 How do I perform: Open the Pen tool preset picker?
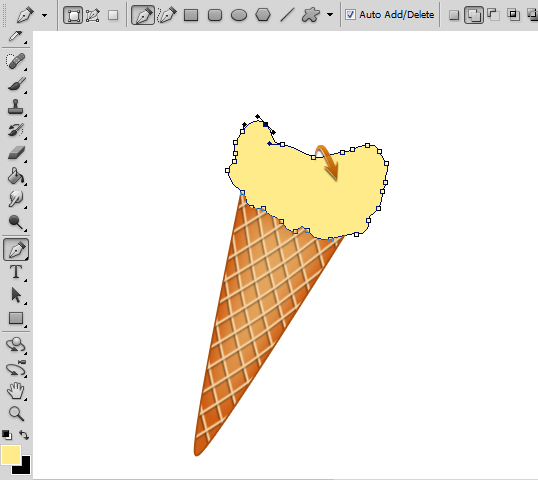point(45,15)
